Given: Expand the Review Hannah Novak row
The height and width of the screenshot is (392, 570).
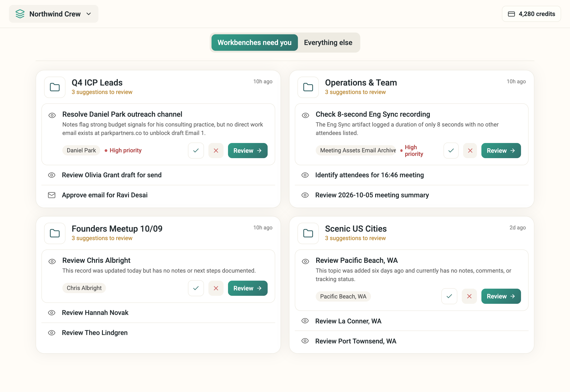Looking at the screenshot, I should pyautogui.click(x=158, y=313).
